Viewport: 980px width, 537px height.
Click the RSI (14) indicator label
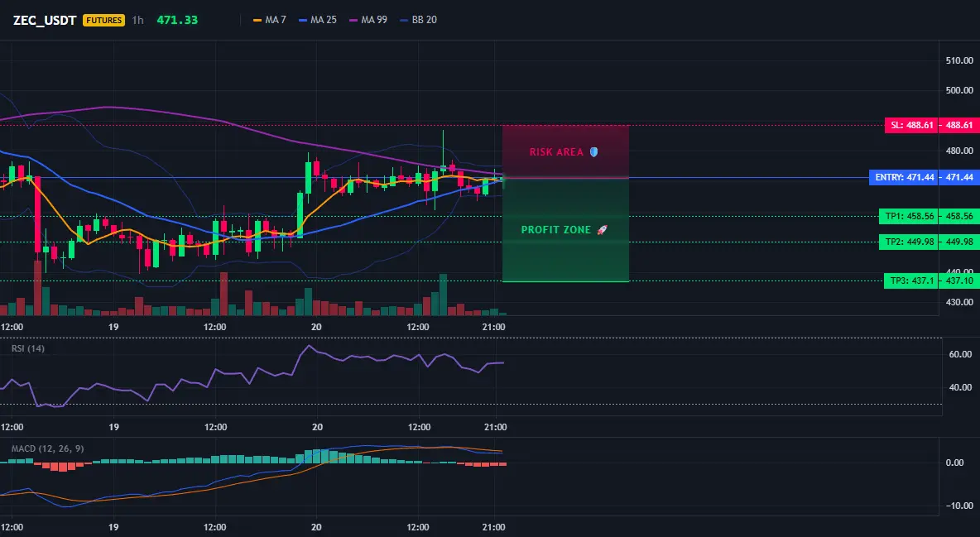pos(28,348)
